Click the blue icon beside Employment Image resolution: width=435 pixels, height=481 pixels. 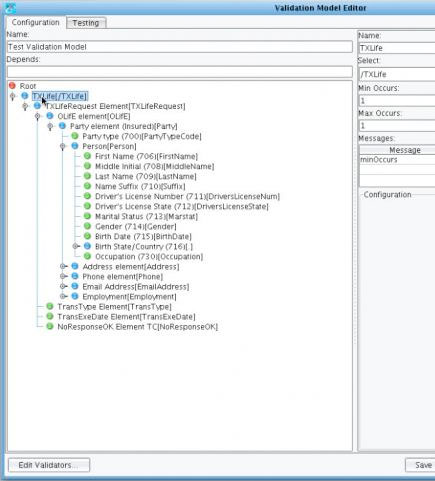click(75, 296)
